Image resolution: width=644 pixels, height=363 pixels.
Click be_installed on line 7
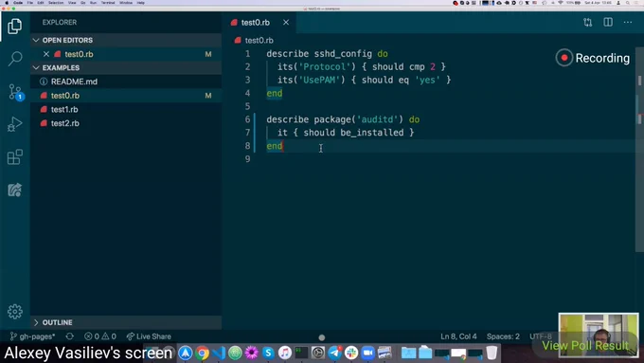tap(371, 133)
